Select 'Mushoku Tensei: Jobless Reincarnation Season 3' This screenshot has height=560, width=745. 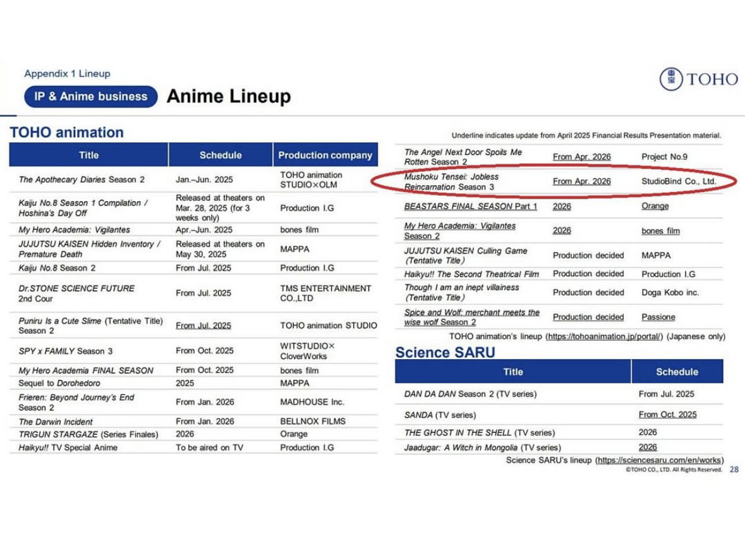point(451,181)
